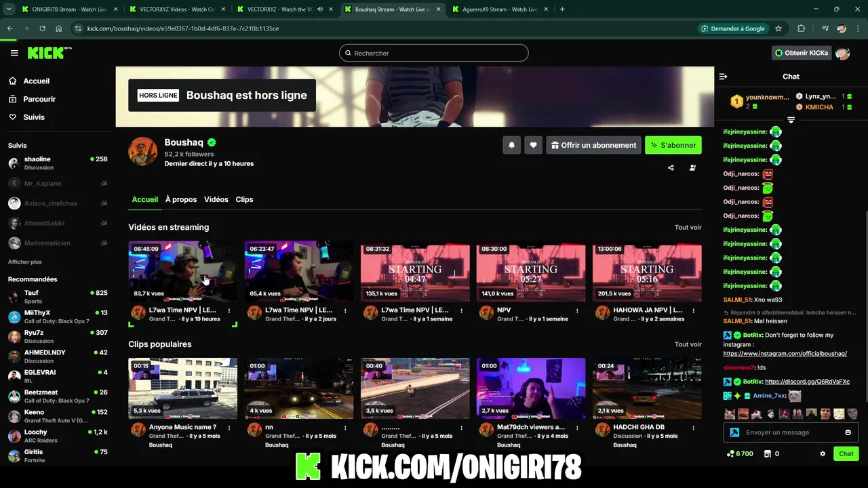Click the heart follow icon button
The height and width of the screenshot is (488, 868).
[x=533, y=145]
